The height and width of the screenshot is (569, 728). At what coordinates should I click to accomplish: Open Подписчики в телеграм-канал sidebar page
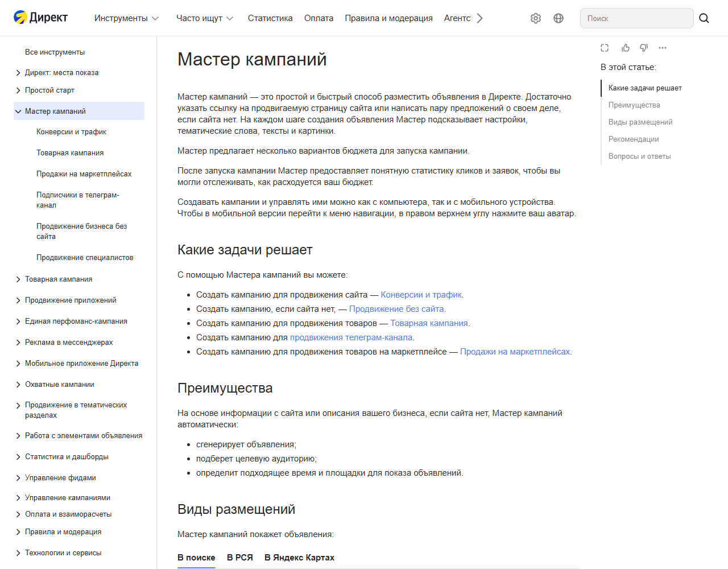click(77, 200)
